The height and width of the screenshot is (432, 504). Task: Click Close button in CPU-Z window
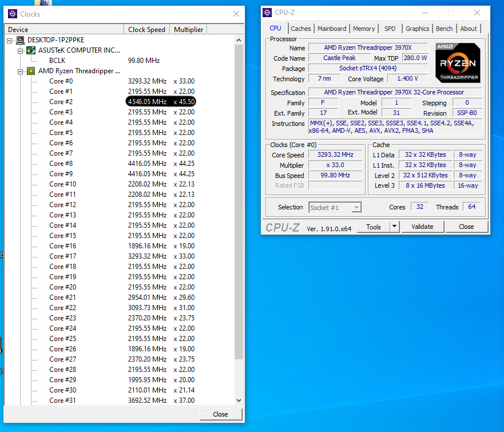pyautogui.click(x=466, y=227)
